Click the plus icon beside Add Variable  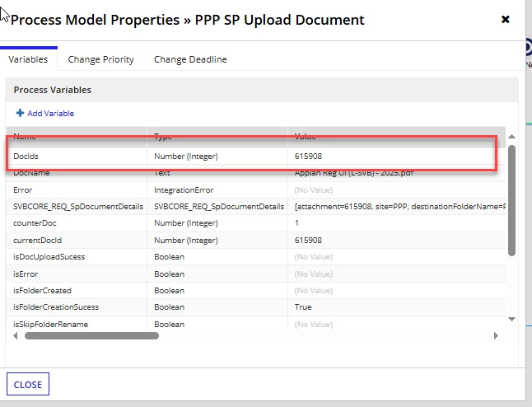tap(20, 113)
